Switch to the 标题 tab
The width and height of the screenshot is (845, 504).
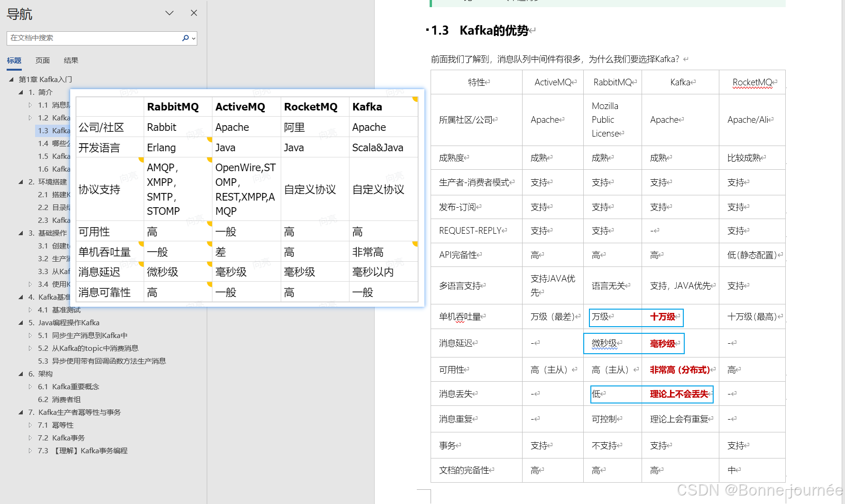[x=14, y=60]
